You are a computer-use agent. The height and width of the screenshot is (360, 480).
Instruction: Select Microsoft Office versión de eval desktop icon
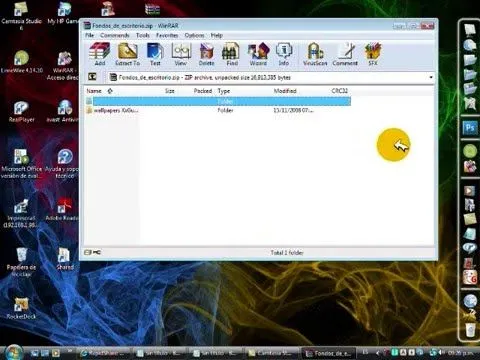point(21,163)
